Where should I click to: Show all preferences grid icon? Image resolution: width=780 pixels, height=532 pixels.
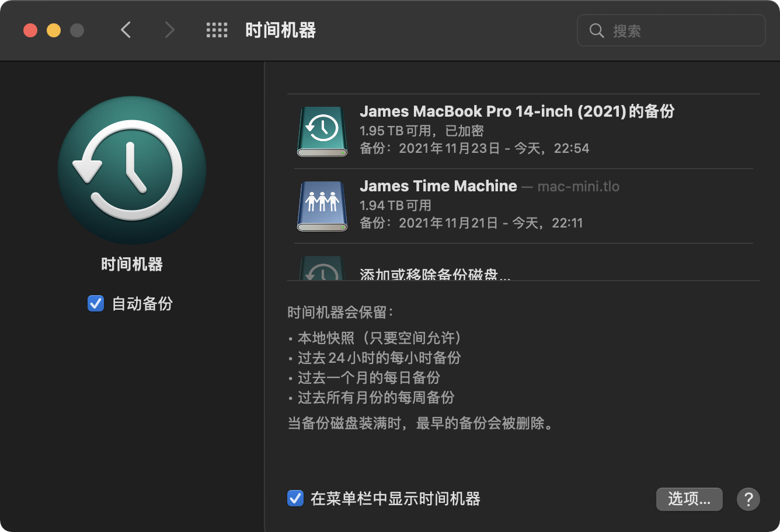tap(217, 30)
